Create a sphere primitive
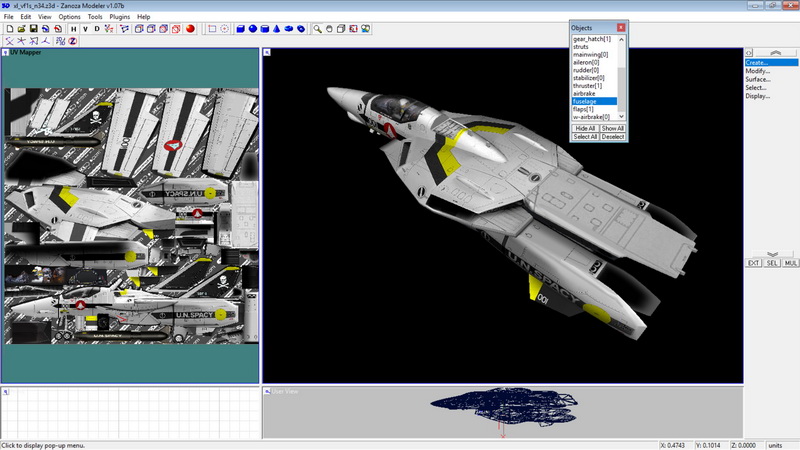 coord(253,29)
